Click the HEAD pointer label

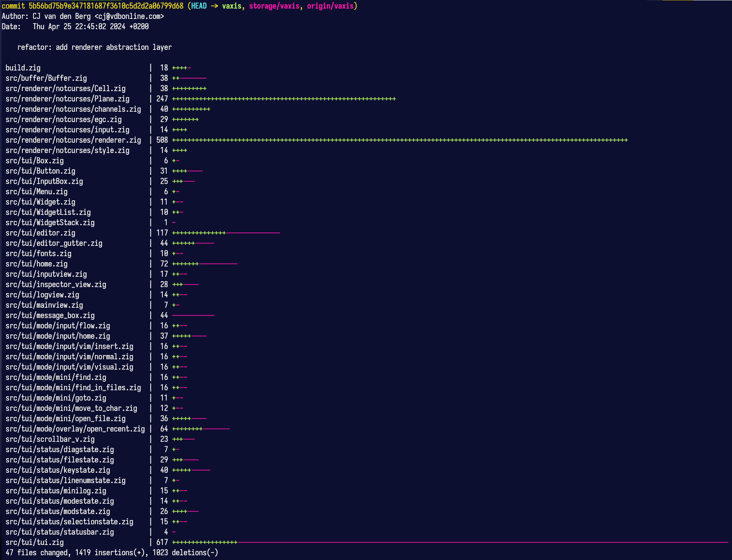(199, 6)
